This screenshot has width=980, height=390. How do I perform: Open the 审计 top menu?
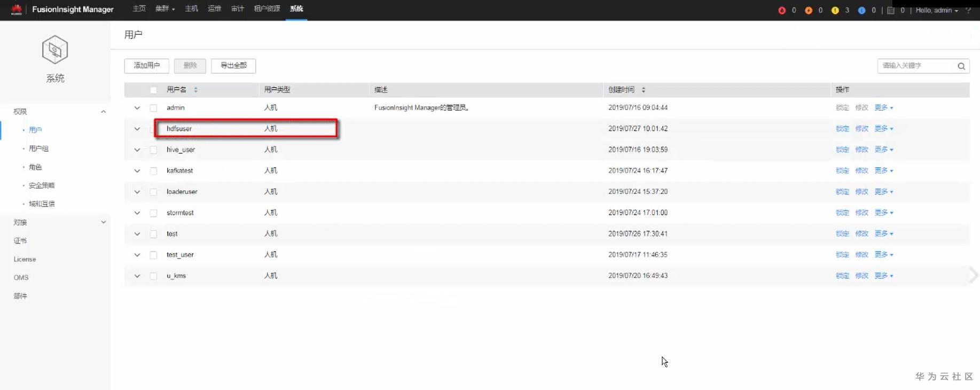click(x=238, y=9)
